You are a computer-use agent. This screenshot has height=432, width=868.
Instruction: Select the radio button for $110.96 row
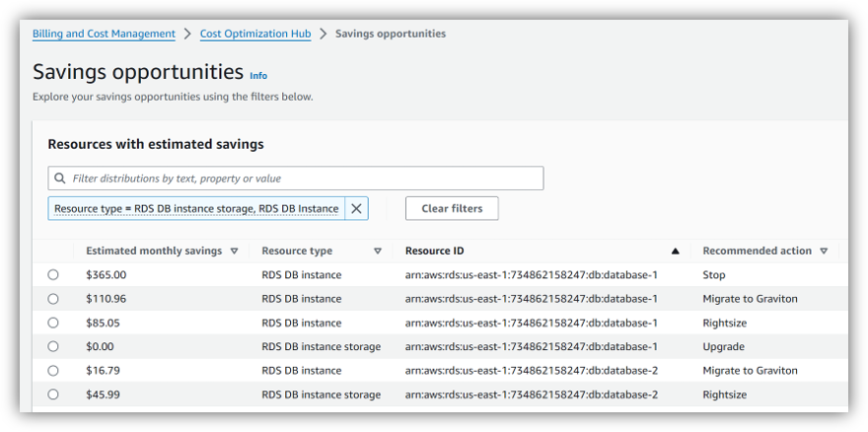[x=52, y=299]
